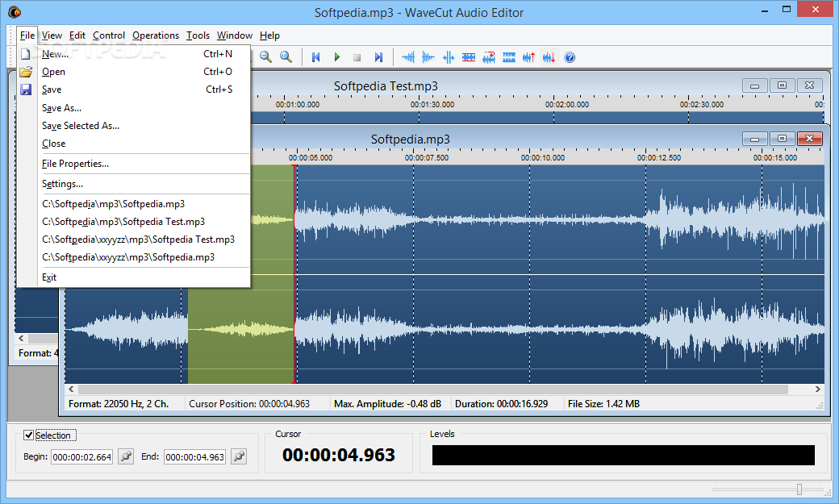The image size is (839, 504).
Task: Decrease volume with the red down-arrow waveform icon
Action: [549, 57]
